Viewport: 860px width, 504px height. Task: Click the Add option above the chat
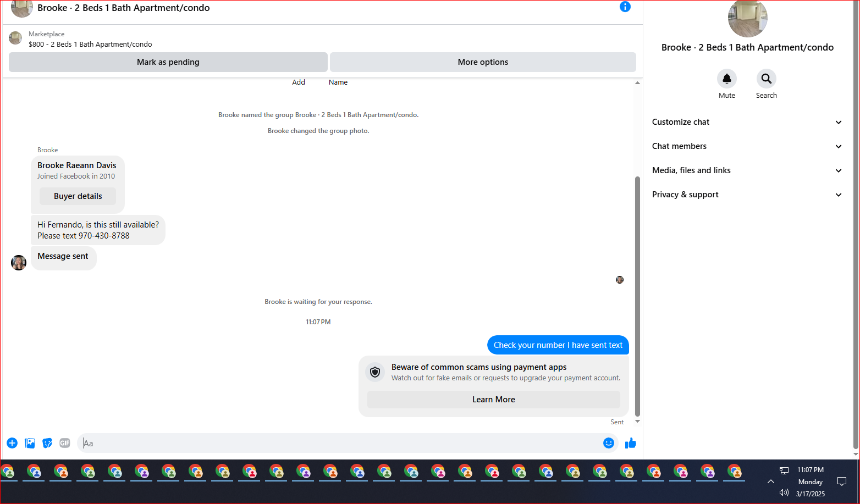coord(299,82)
